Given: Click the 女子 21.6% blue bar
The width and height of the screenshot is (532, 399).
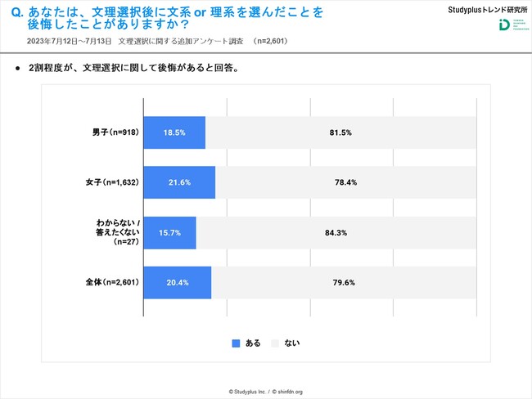Looking at the screenshot, I should 179,182.
